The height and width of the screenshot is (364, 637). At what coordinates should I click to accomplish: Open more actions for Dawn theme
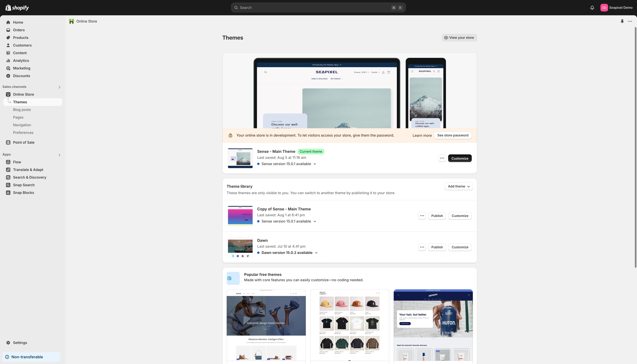(422, 247)
